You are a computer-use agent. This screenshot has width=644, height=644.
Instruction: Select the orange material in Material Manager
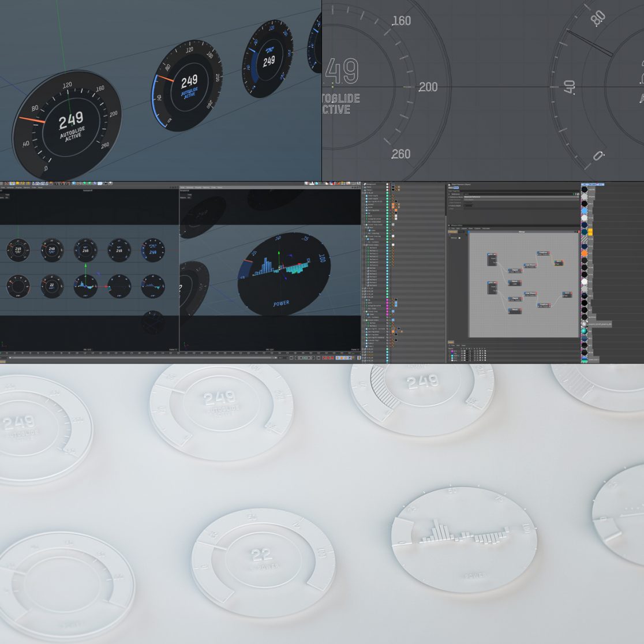[585, 253]
